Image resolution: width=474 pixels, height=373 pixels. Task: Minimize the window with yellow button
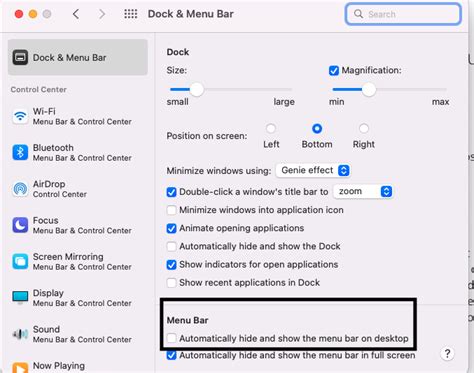tap(33, 14)
